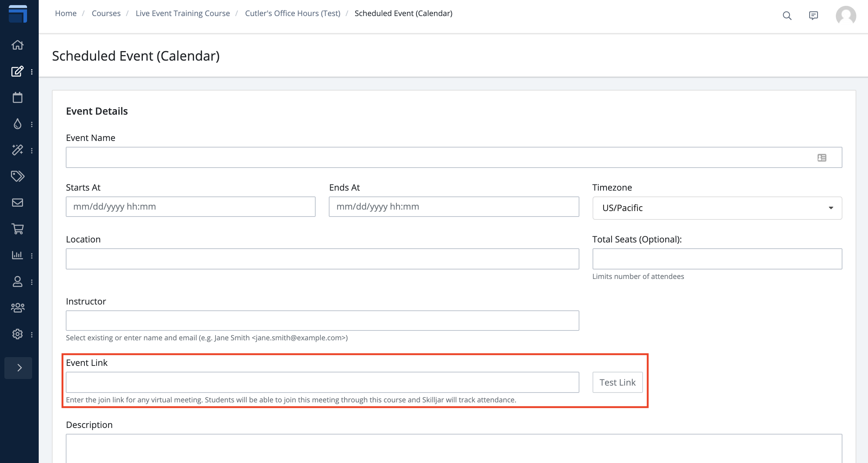Image resolution: width=868 pixels, height=463 pixels.
Task: Open the envelope email icon in sidebar
Action: point(18,203)
